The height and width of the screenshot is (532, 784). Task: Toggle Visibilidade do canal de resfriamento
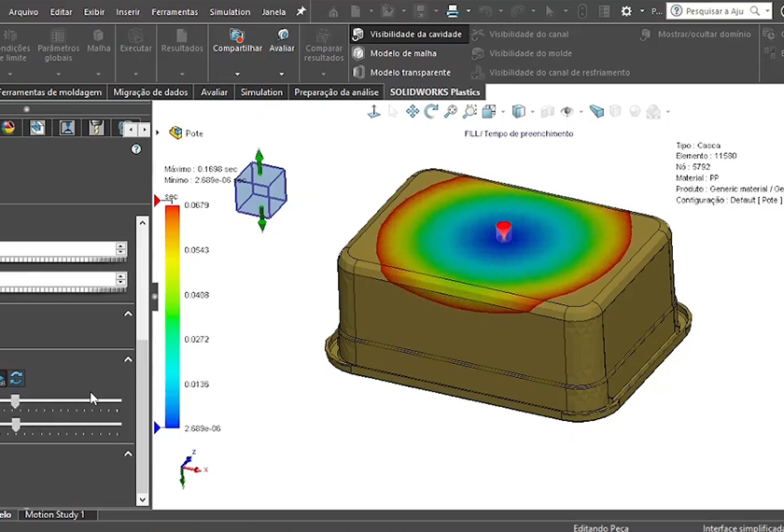coord(551,73)
